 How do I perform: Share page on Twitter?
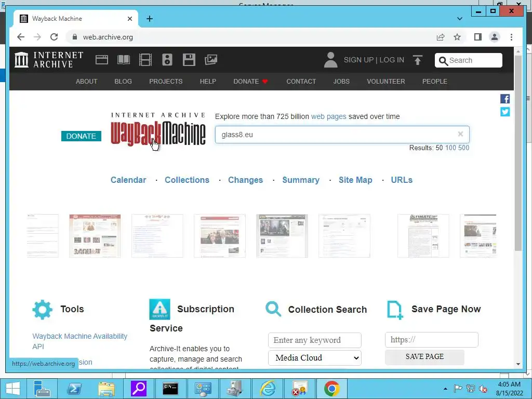point(505,112)
